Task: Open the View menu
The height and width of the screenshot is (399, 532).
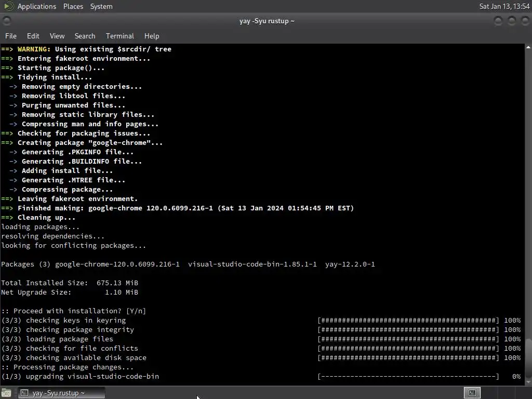Action: (57, 36)
